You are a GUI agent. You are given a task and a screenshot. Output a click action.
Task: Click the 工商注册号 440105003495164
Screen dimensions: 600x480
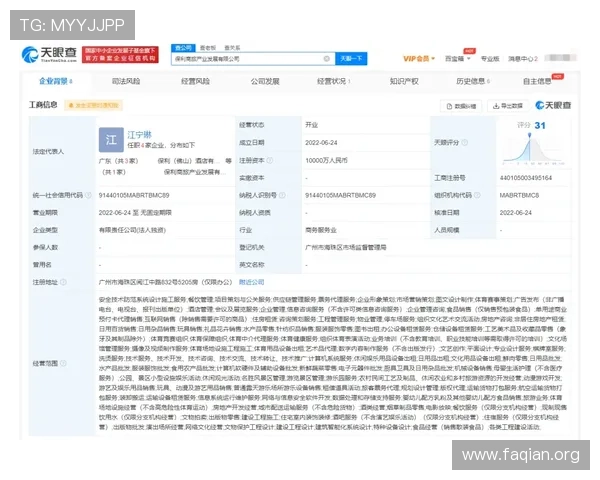526,178
